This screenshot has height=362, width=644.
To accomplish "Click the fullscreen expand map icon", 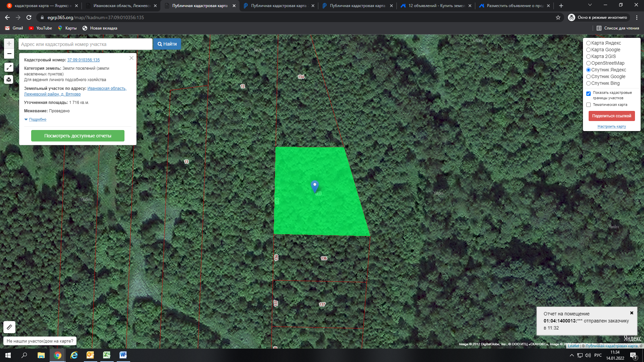I will (9, 67).
